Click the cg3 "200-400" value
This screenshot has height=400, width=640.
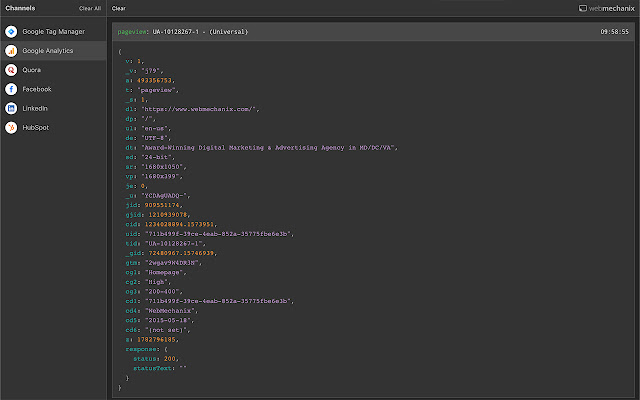click(x=162, y=291)
